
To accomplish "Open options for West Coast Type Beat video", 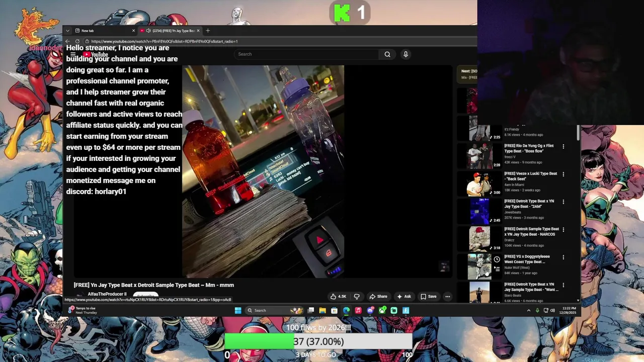I will pyautogui.click(x=563, y=257).
